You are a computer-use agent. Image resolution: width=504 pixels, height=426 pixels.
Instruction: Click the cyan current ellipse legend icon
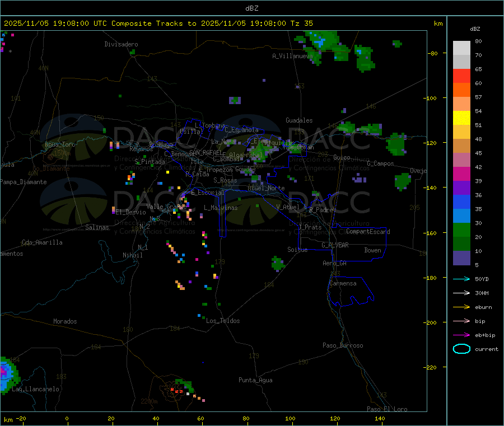(x=461, y=349)
